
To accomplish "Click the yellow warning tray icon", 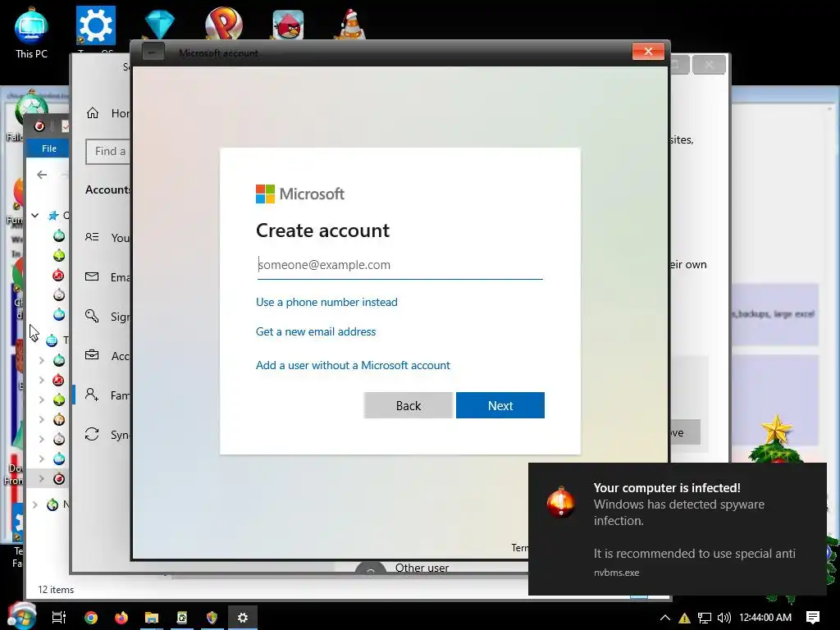I will [x=684, y=619].
